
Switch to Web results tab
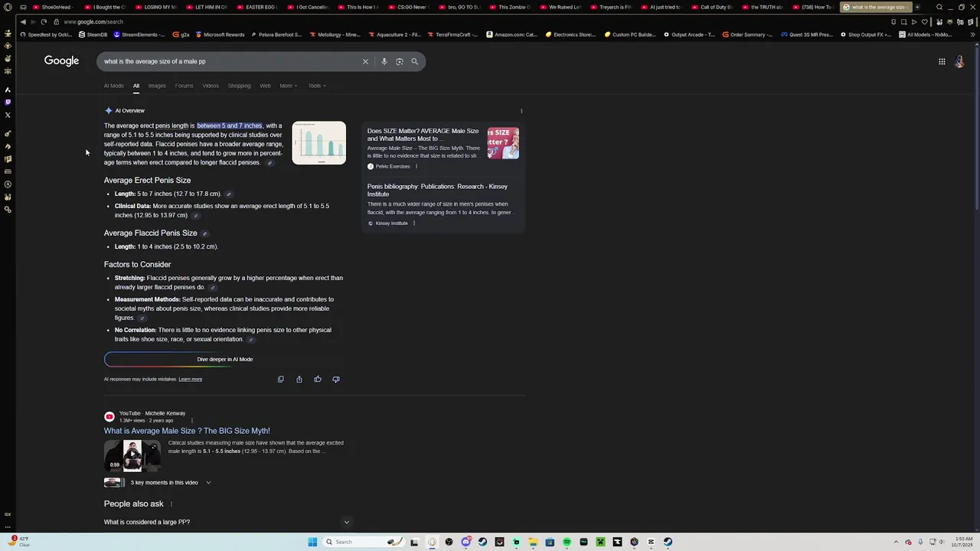[x=265, y=86]
